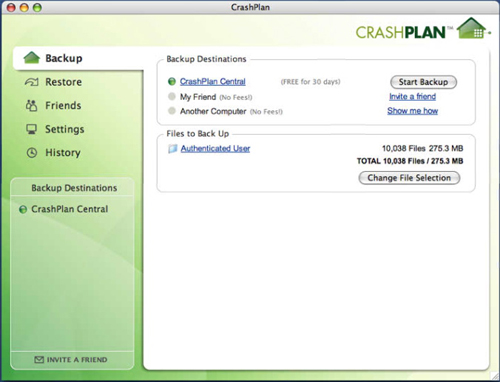Screen dimensions: 500x382
Task: Click the window resize grip corner
Action: click(494, 376)
